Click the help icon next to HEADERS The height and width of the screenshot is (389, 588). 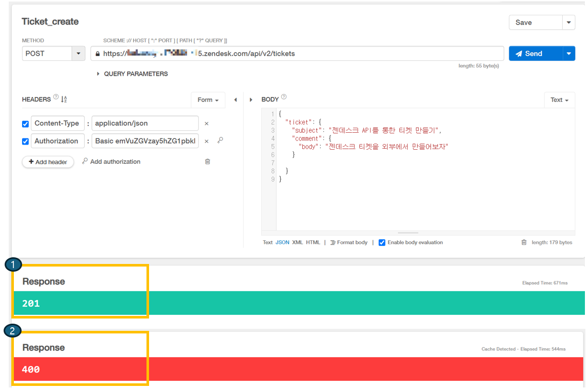pyautogui.click(x=56, y=97)
